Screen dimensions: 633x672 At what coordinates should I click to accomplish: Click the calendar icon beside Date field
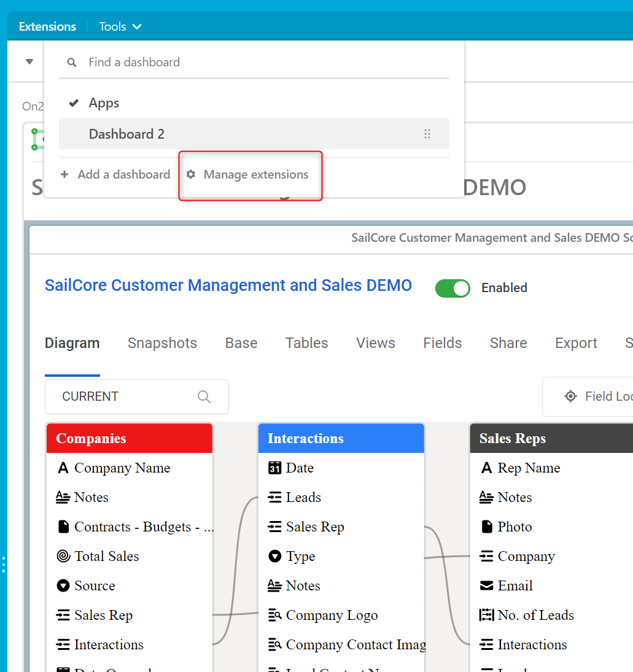(275, 468)
